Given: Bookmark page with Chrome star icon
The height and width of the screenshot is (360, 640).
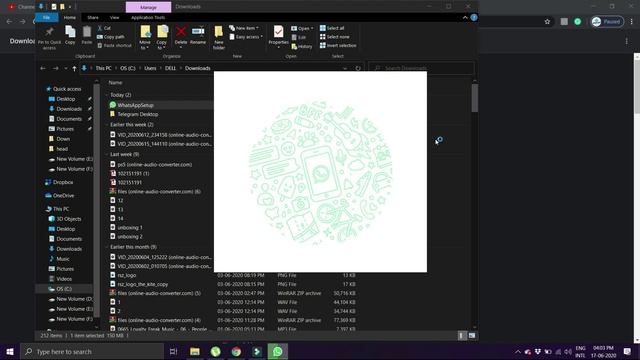Looking at the screenshot, I should [547, 22].
